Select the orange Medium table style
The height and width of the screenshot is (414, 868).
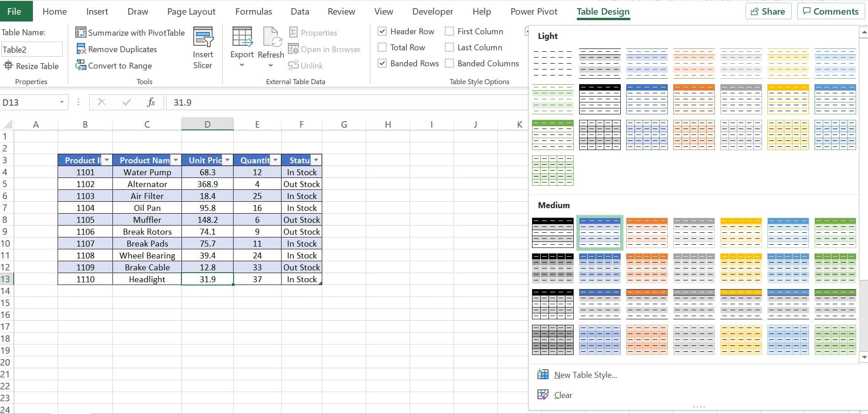tap(647, 232)
